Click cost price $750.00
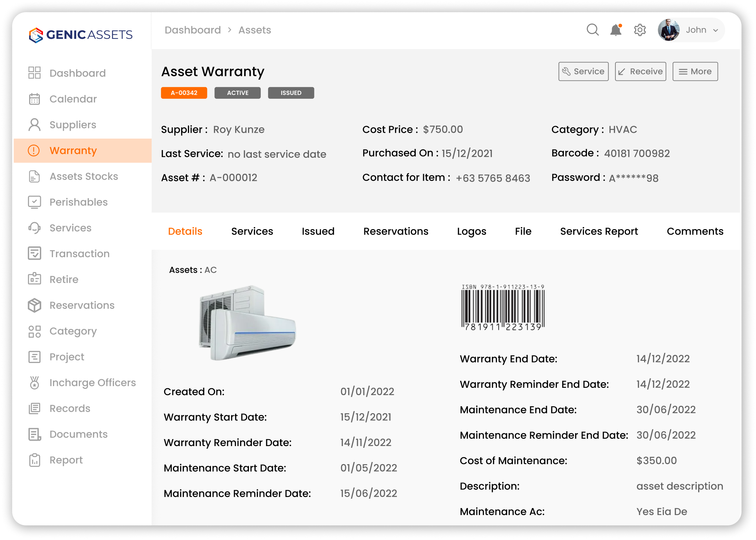 tap(443, 130)
